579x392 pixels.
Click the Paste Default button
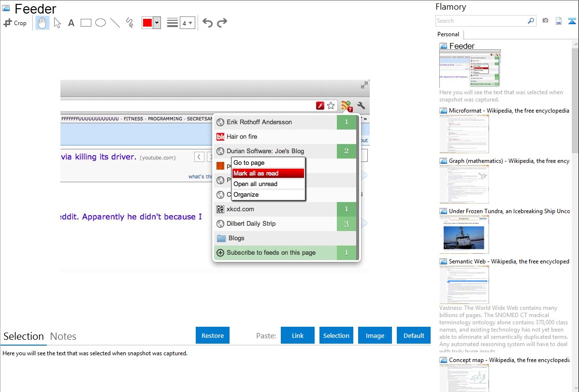pos(414,335)
